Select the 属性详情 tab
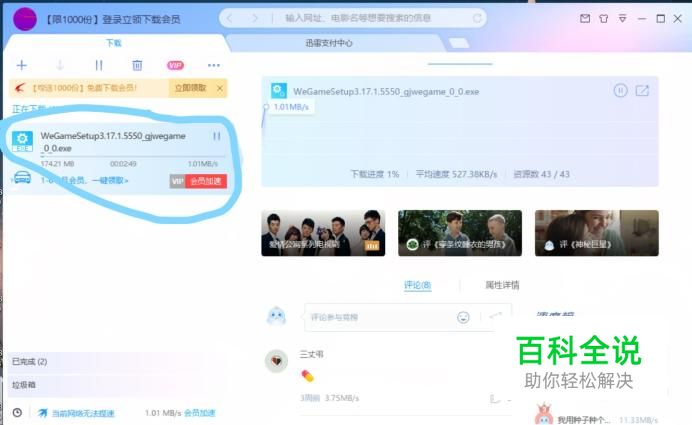The width and height of the screenshot is (692, 425). pos(502,285)
